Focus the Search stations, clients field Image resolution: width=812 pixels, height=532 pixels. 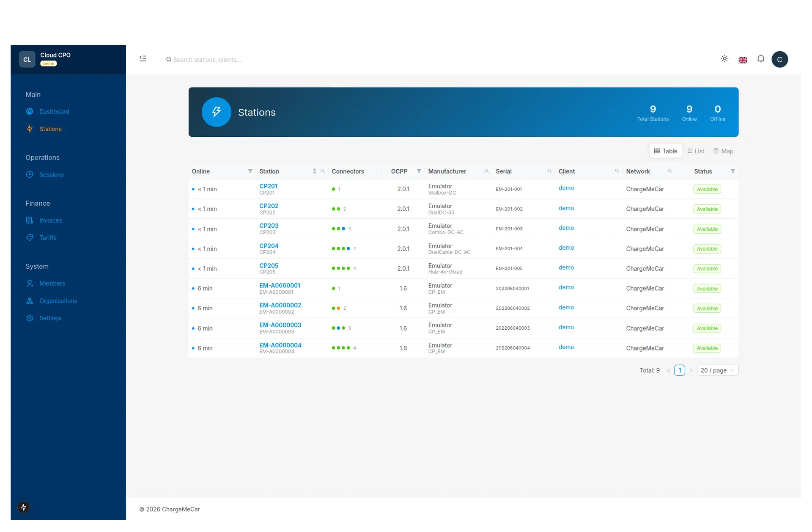coord(207,60)
